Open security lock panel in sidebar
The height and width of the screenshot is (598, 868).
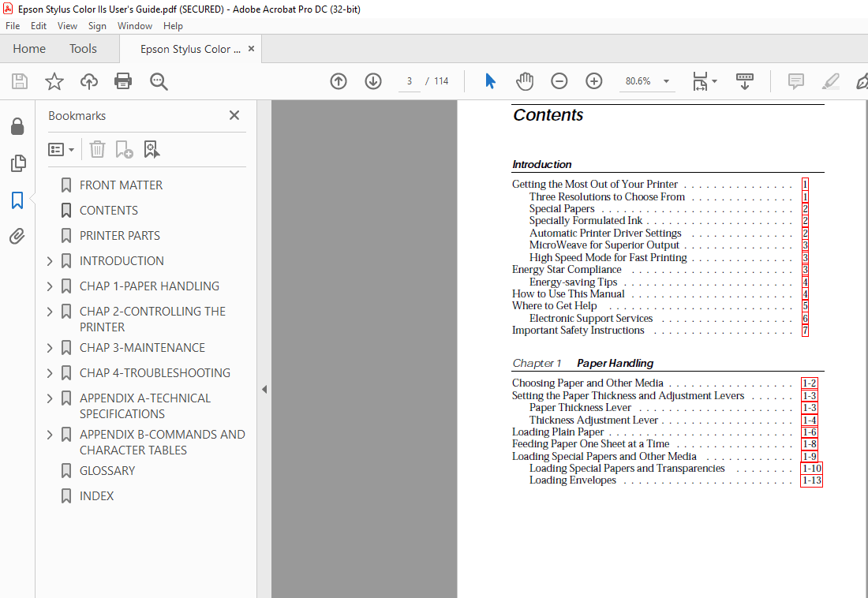[x=17, y=127]
